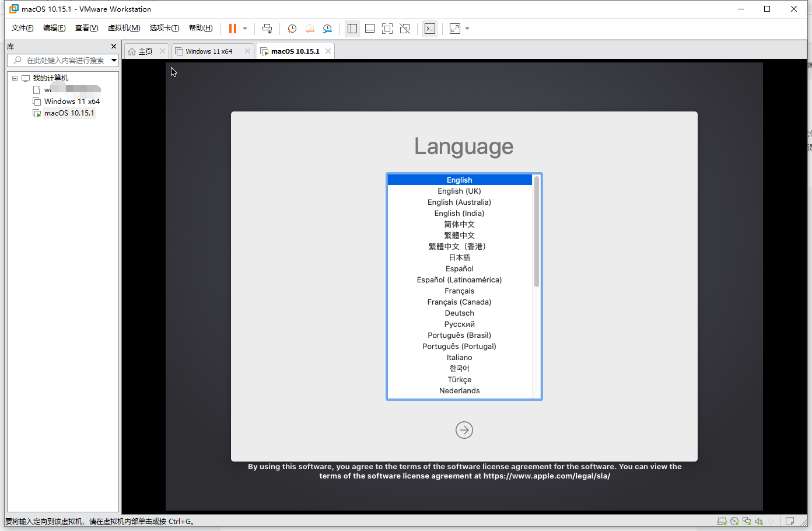Click the network adapter status icon
Viewport: 812px width, 531px height.
[x=747, y=521]
